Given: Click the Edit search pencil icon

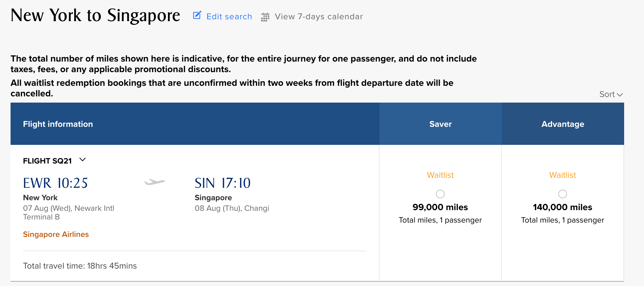Looking at the screenshot, I should tap(197, 15).
